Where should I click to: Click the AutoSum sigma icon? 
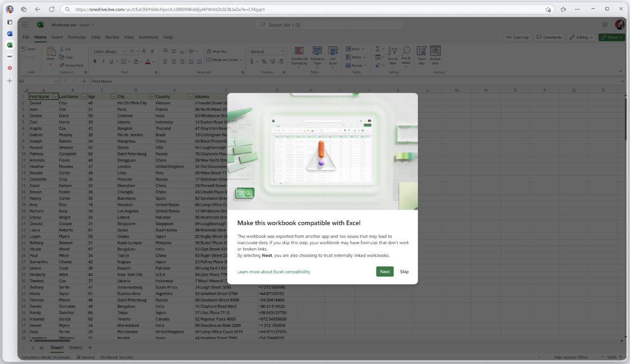click(x=377, y=49)
